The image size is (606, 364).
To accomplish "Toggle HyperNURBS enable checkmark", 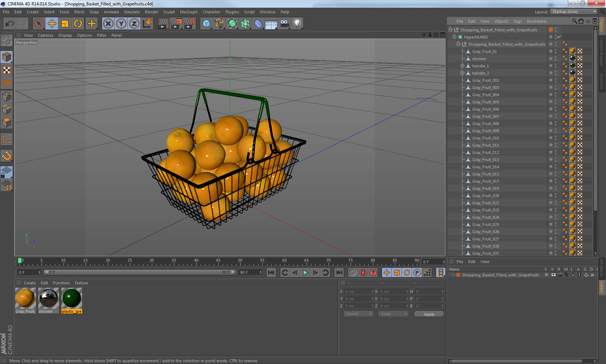I will (x=559, y=37).
